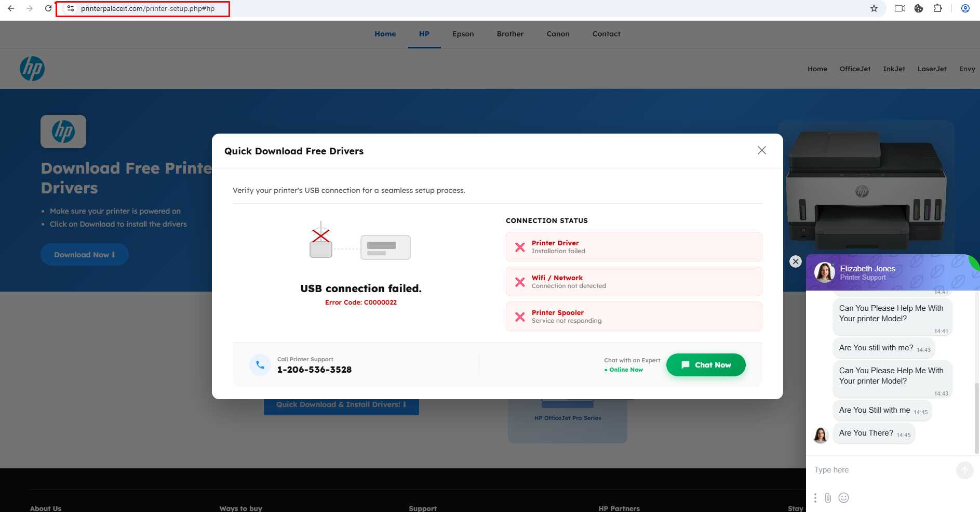Open the LaserJet link
This screenshot has height=512, width=980.
932,69
